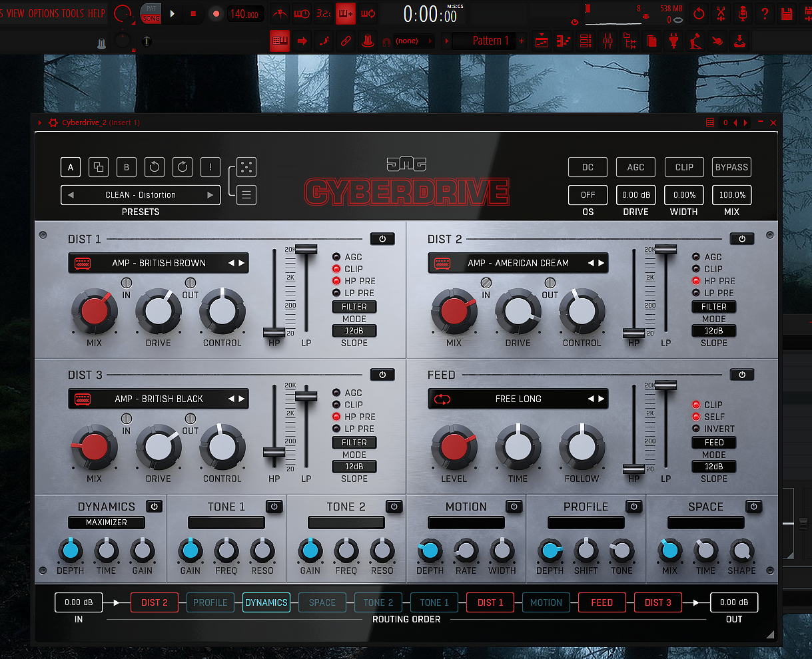Click the MIX 100.0% value box
Image resolution: width=812 pixels, height=659 pixels.
tap(731, 195)
